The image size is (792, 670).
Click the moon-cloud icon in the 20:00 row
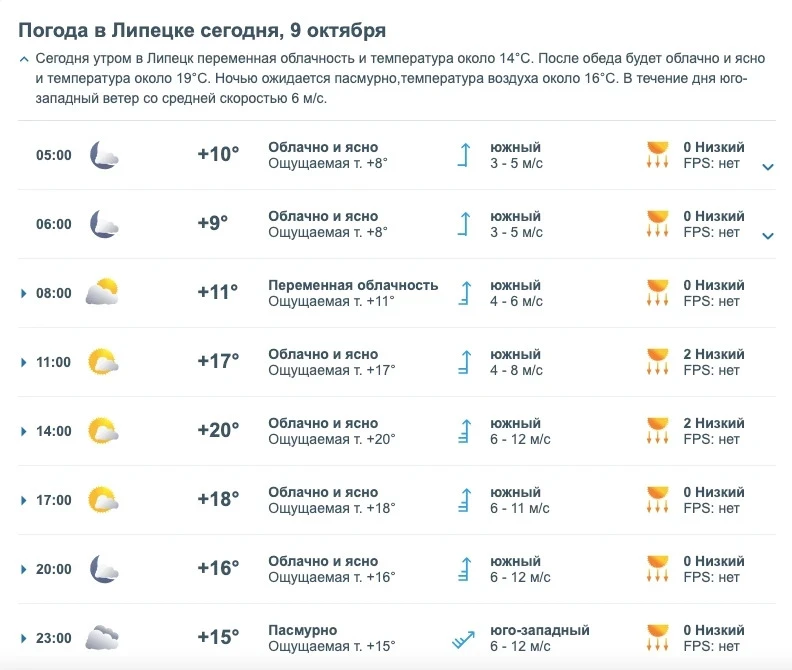click(x=104, y=569)
